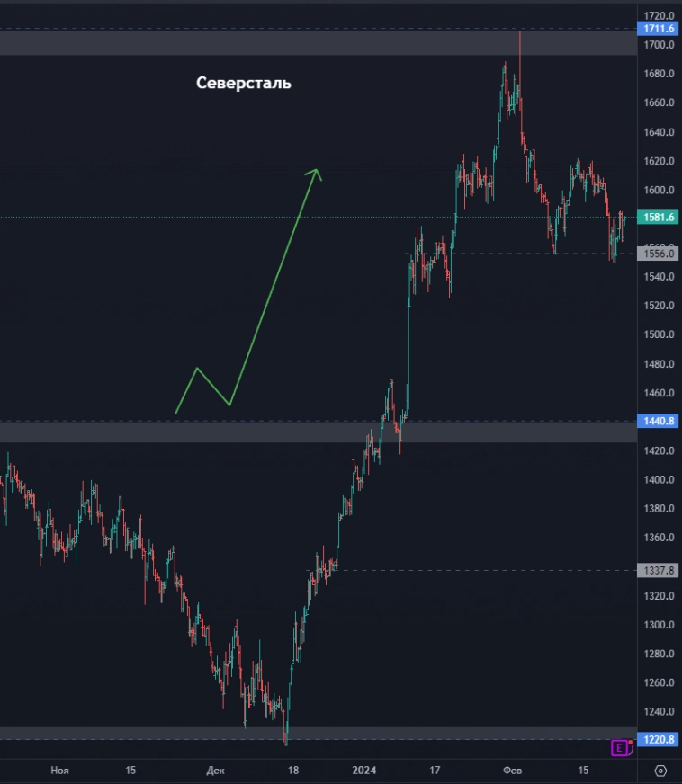The width and height of the screenshot is (682, 784).
Task: Click the blue 1220.8 price label
Action: coord(658,740)
